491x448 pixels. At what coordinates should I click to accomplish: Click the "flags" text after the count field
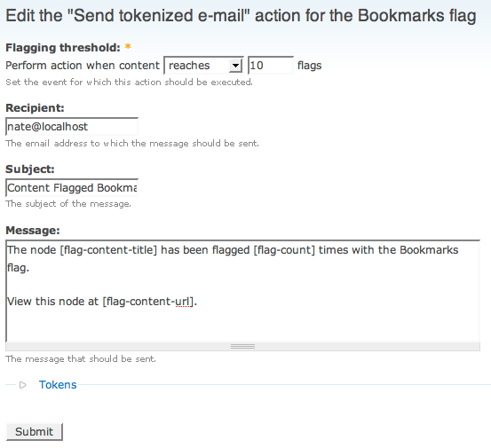point(309,66)
